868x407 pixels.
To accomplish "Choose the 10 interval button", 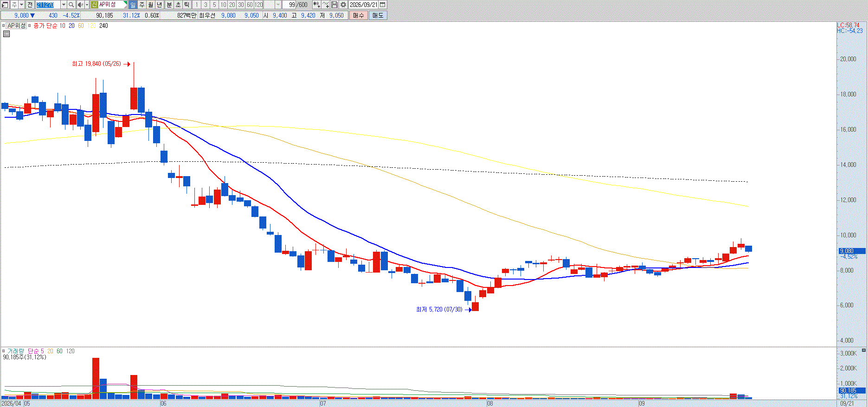I will pyautogui.click(x=223, y=5).
